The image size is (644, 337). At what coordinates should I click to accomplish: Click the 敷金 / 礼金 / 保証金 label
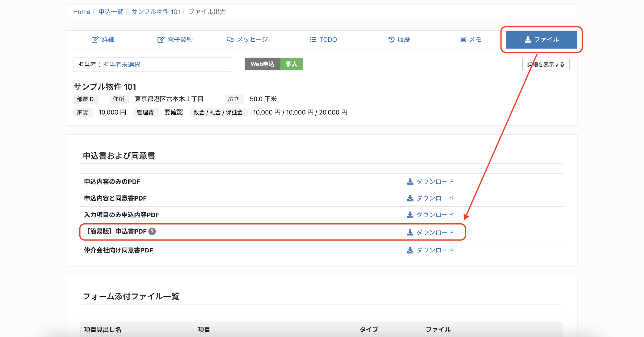pyautogui.click(x=218, y=112)
